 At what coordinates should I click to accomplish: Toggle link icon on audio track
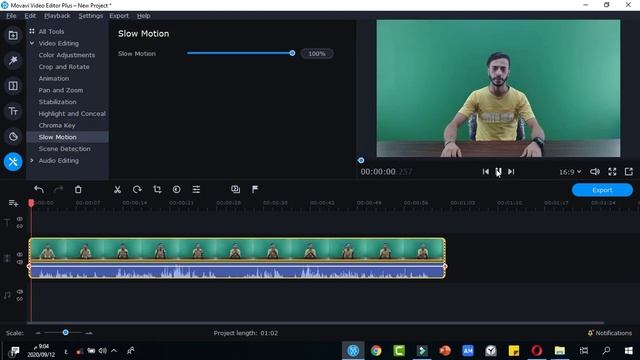[x=20, y=299]
